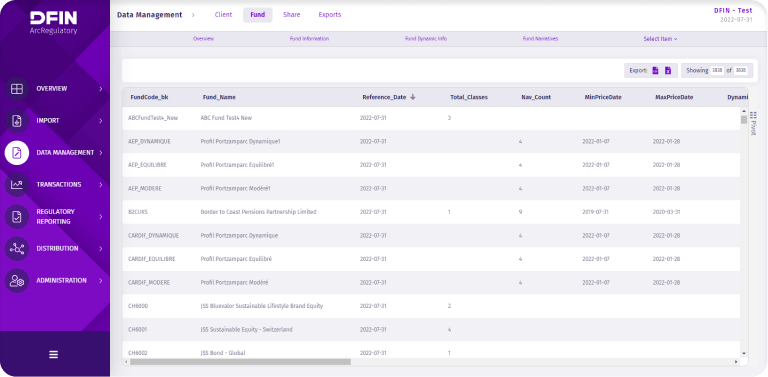768x377 pixels.
Task: Select the CARDIF_DYNAMIQUE fund code cell
Action: tap(153, 236)
